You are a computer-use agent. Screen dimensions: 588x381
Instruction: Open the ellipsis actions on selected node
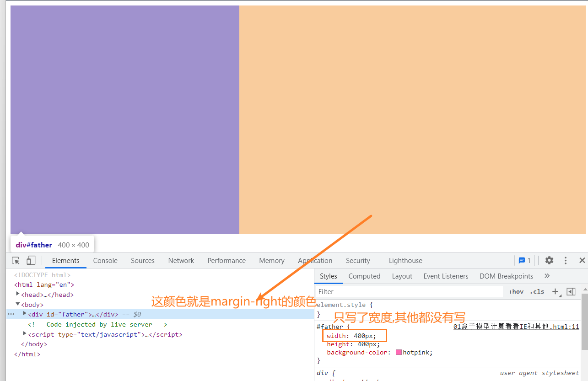point(11,314)
